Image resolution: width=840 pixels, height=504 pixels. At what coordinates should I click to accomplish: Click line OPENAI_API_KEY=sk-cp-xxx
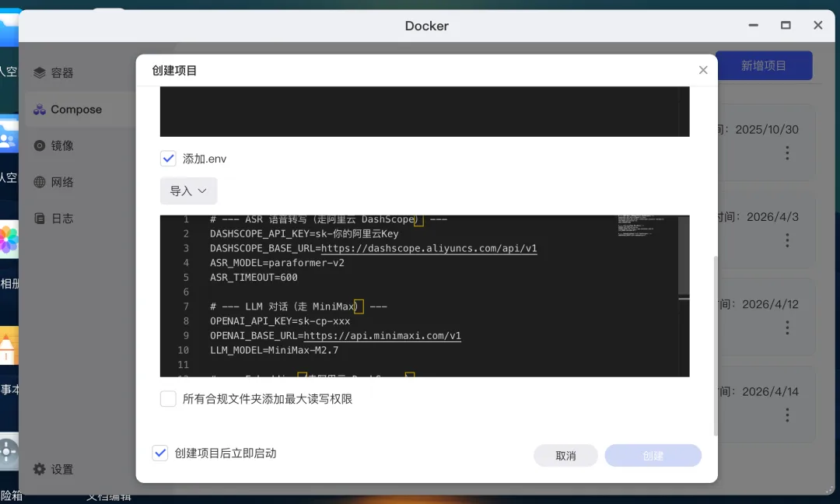[x=280, y=320]
